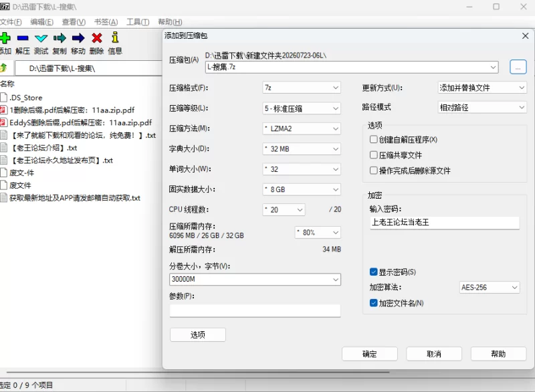Screen dimensions: 535x392
Task: Click status bar text 选定 0 / 9 个项目
Action: [26, 385]
